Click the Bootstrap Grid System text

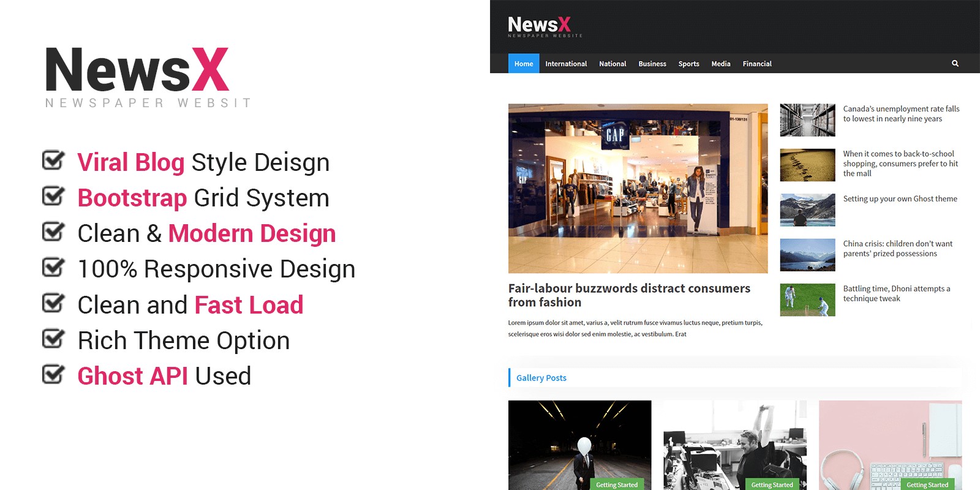203,198
